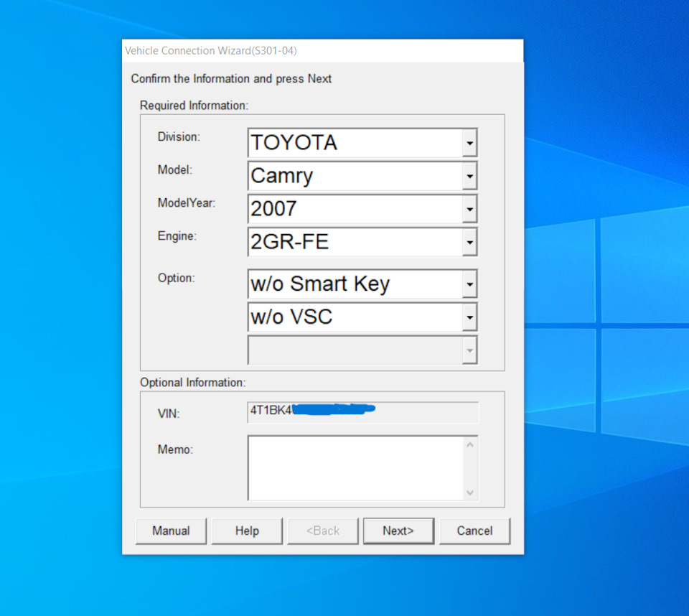689x616 pixels.
Task: Click the Manual button
Action: click(171, 531)
